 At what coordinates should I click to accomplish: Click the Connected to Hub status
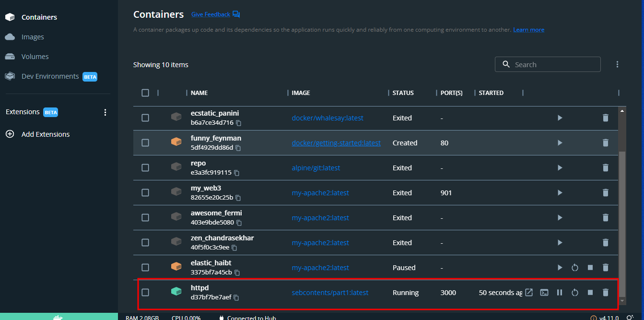(x=247, y=318)
